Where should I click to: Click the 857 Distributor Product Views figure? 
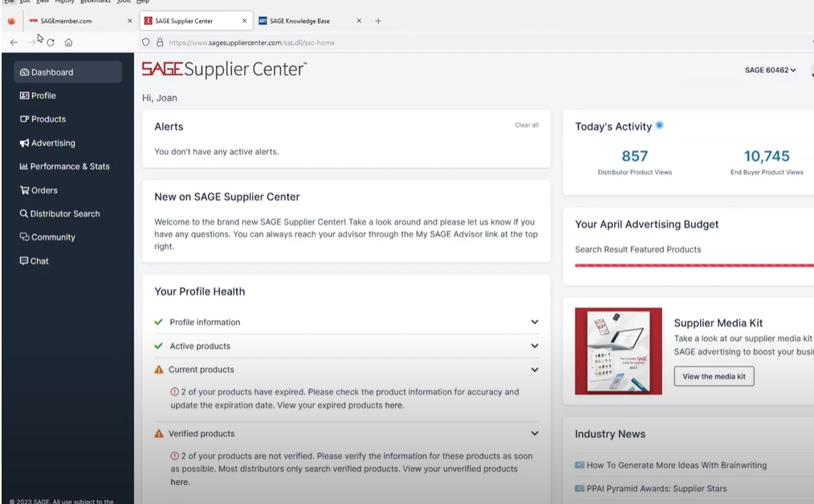pos(635,156)
